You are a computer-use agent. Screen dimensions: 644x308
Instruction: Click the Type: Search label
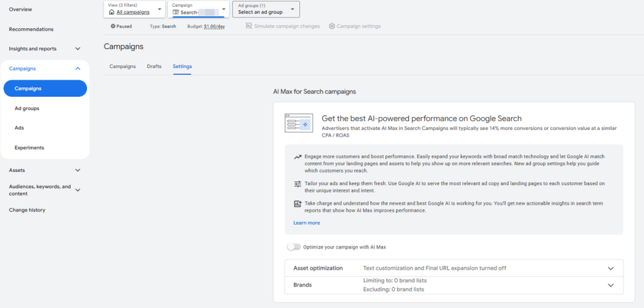pos(163,26)
